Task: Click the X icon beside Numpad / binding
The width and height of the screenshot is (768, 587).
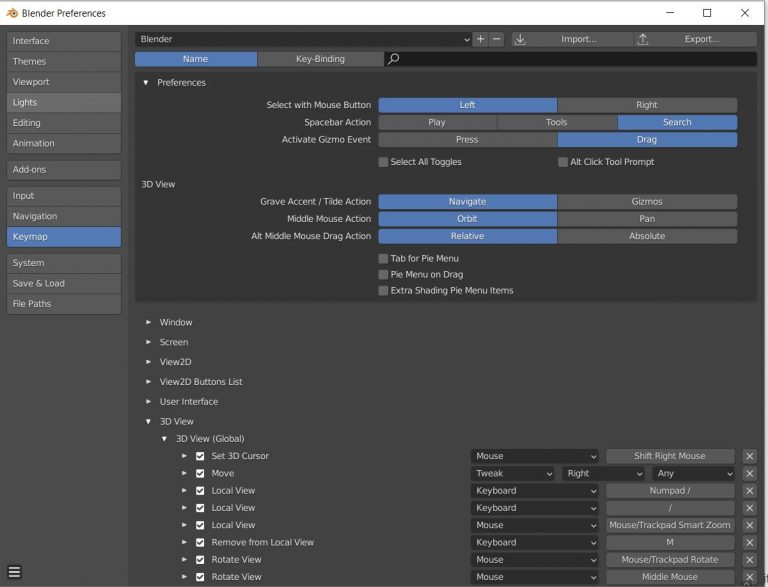Action: pos(749,491)
